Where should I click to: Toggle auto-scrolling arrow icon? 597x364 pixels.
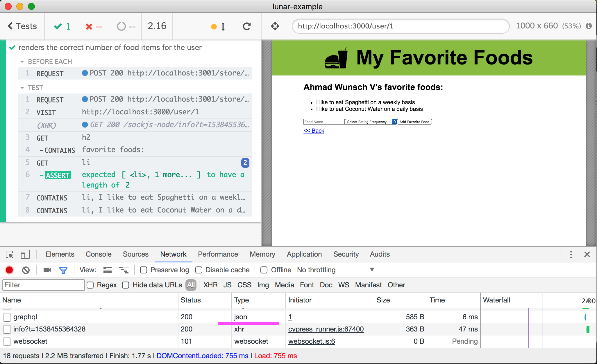pyautogui.click(x=223, y=27)
